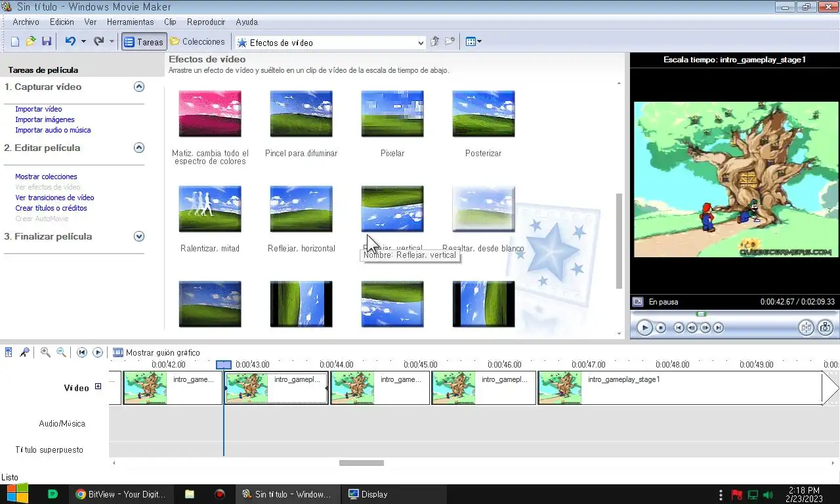Screen dimensions: 840x504
Task: Collapse the Editar película section
Action: [x=138, y=148]
